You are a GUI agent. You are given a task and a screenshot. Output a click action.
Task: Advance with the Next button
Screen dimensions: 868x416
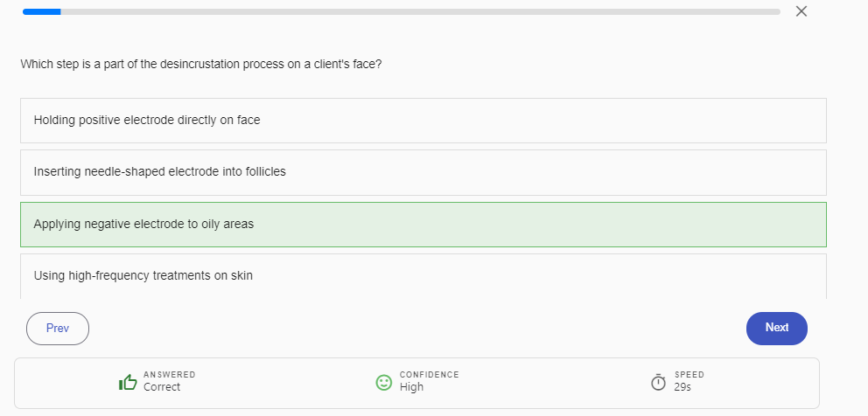click(x=776, y=328)
